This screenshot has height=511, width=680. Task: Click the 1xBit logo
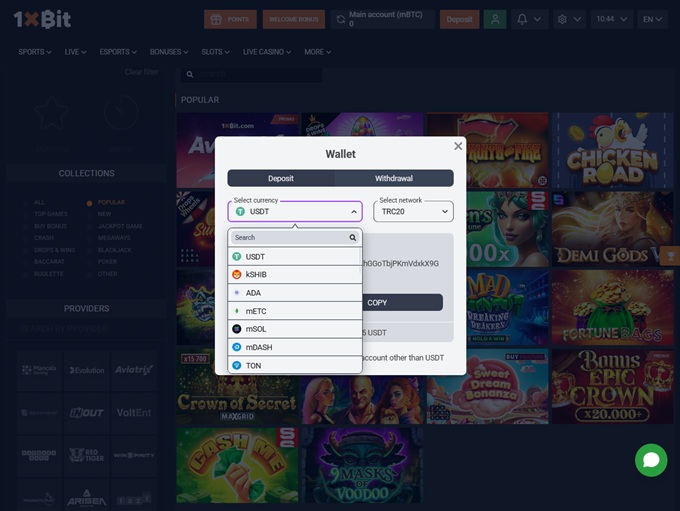pos(42,20)
